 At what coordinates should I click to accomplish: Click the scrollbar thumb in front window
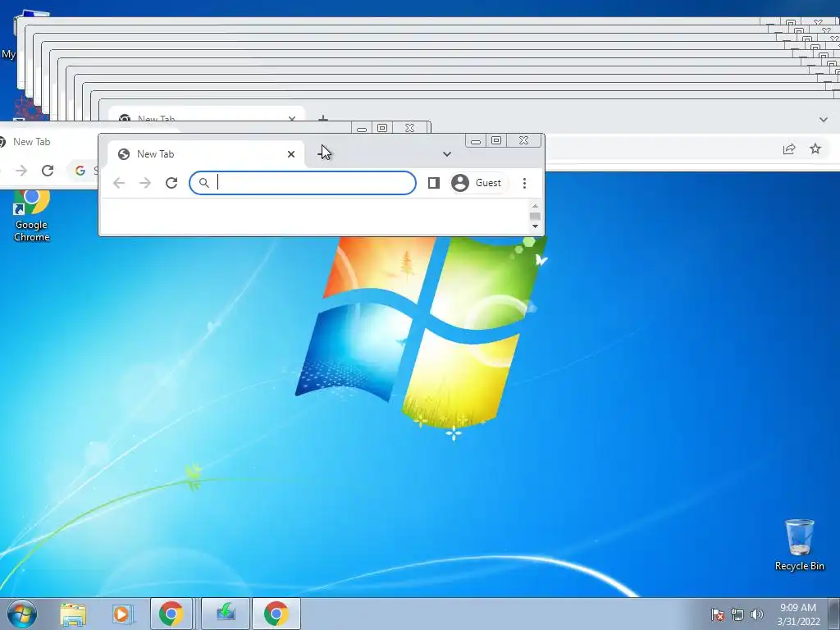click(x=535, y=216)
